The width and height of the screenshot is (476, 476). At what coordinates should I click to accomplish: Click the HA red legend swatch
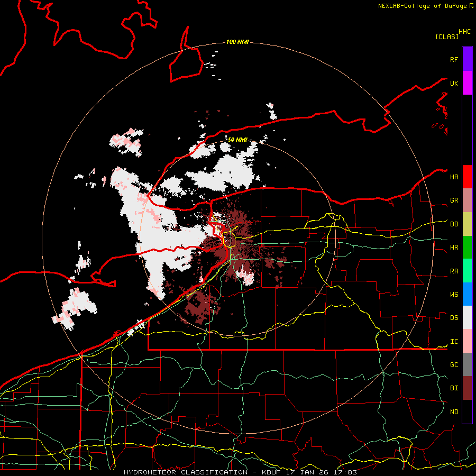(x=467, y=177)
